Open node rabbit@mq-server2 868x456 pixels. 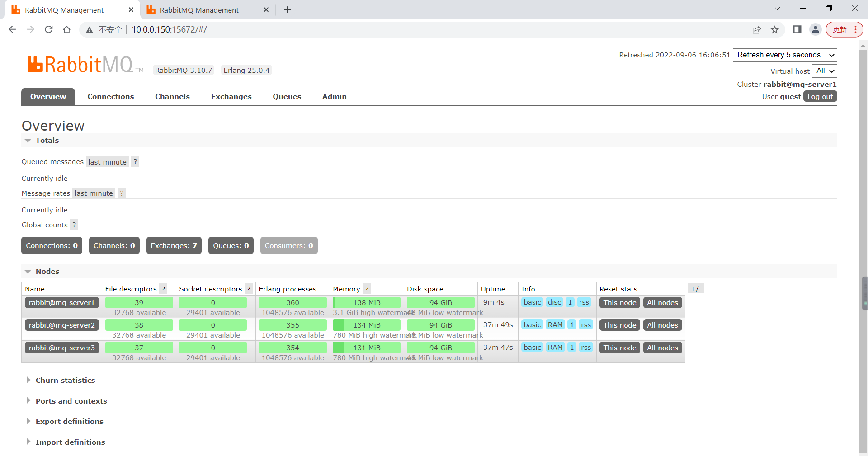pyautogui.click(x=62, y=325)
